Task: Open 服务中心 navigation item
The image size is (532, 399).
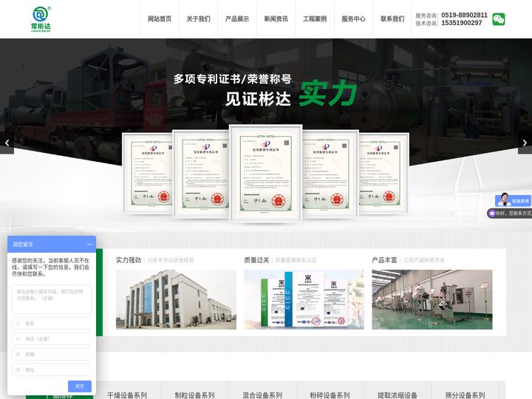Action: click(353, 19)
